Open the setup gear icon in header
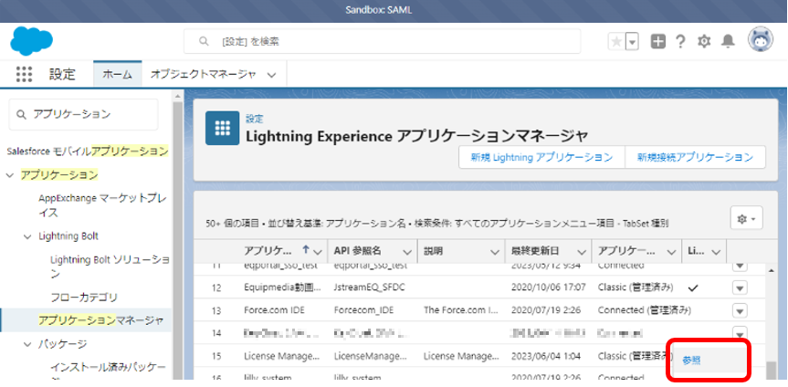Image resolution: width=788 pixels, height=387 pixels. [704, 42]
